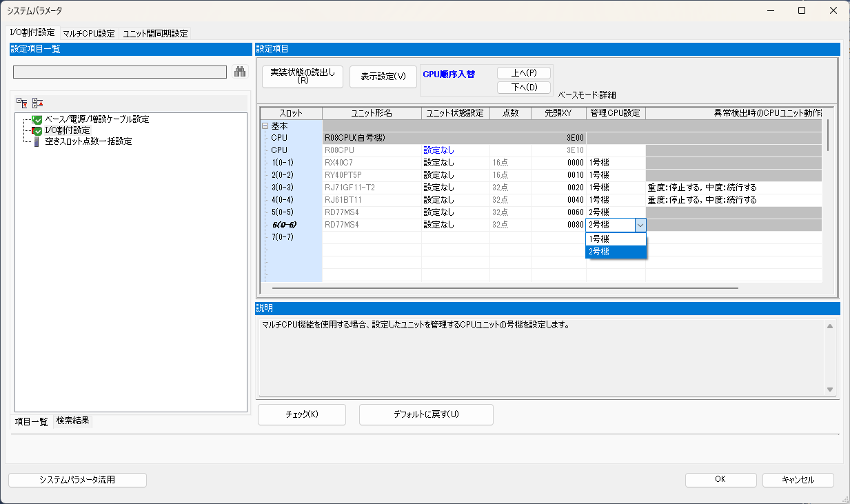Open the 検索結果 tab

[x=72, y=420]
